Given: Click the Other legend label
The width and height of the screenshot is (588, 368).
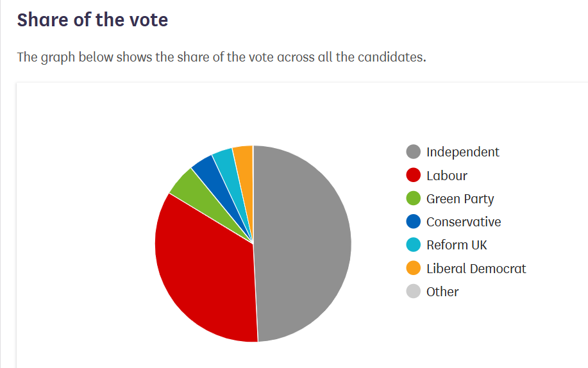Looking at the screenshot, I should (x=442, y=291).
